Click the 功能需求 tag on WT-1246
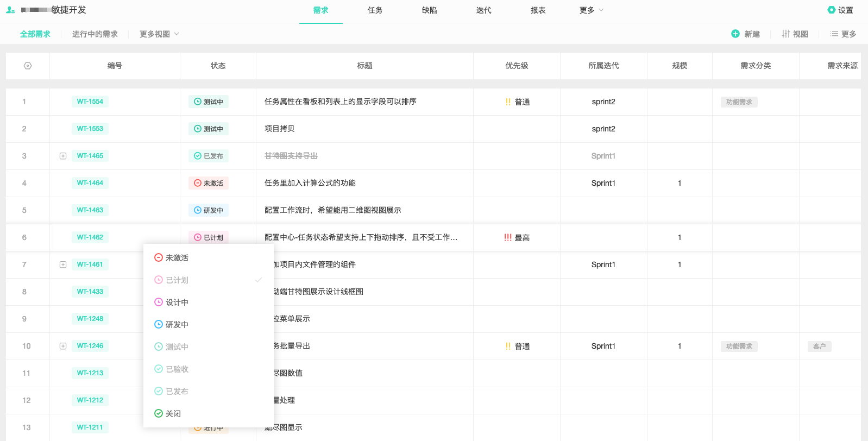 pyautogui.click(x=739, y=346)
